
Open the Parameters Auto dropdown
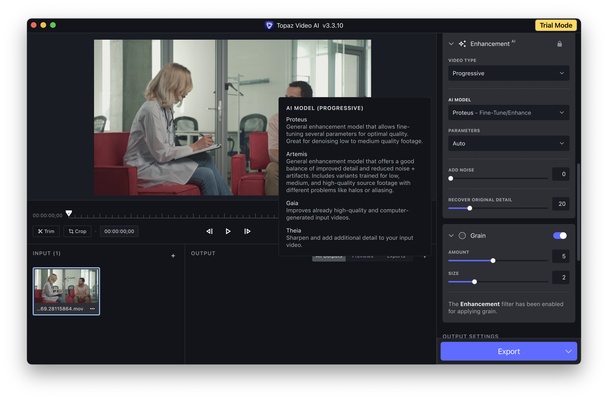click(x=508, y=143)
